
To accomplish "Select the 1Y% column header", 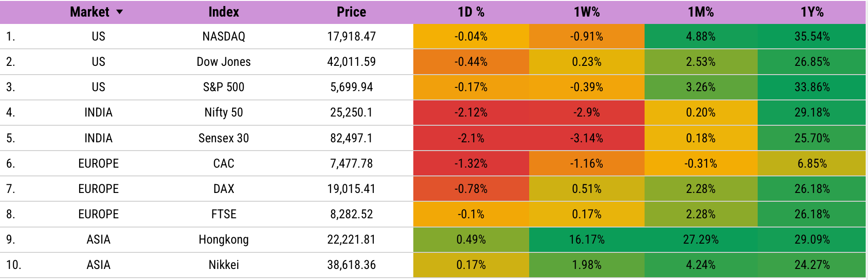I will [812, 12].
